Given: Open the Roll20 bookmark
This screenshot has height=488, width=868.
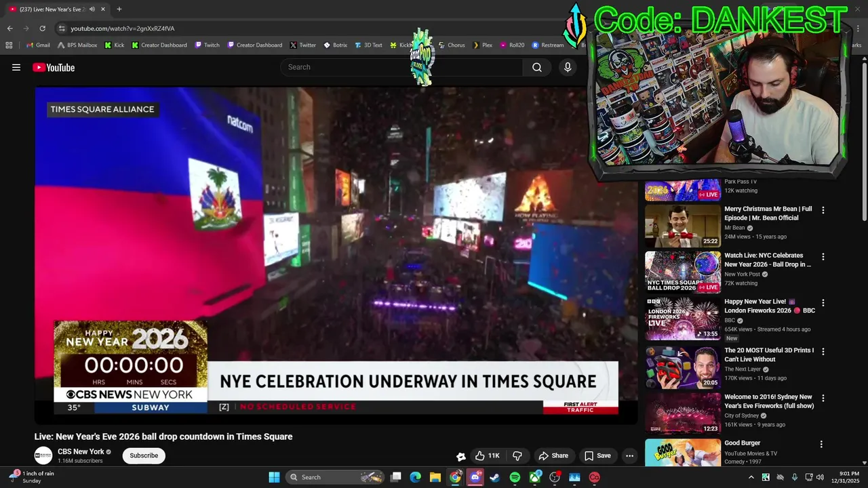Looking at the screenshot, I should [512, 45].
